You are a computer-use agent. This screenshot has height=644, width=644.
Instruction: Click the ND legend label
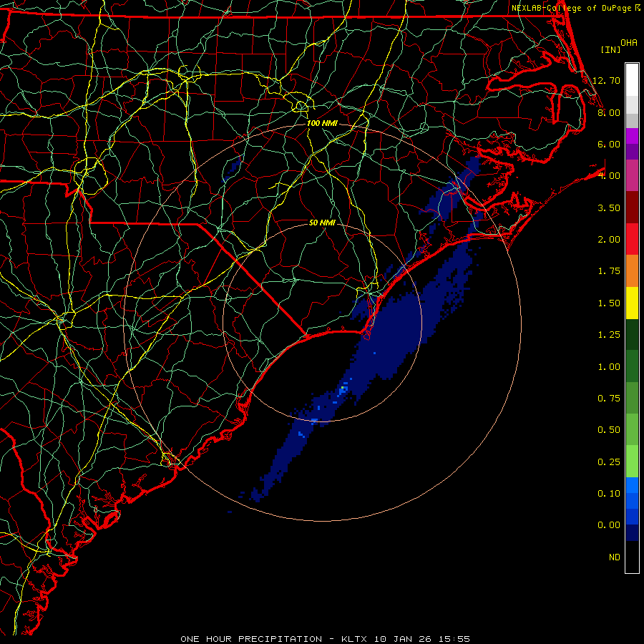[615, 557]
